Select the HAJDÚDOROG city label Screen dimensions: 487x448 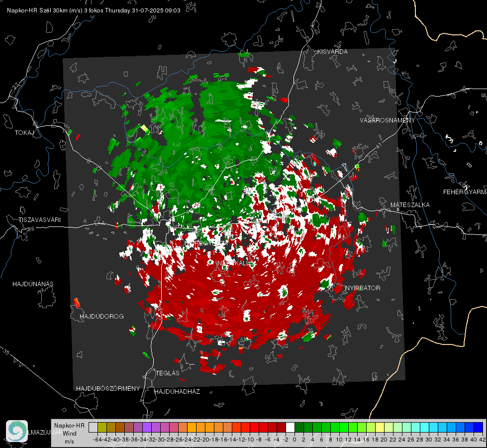click(x=101, y=317)
